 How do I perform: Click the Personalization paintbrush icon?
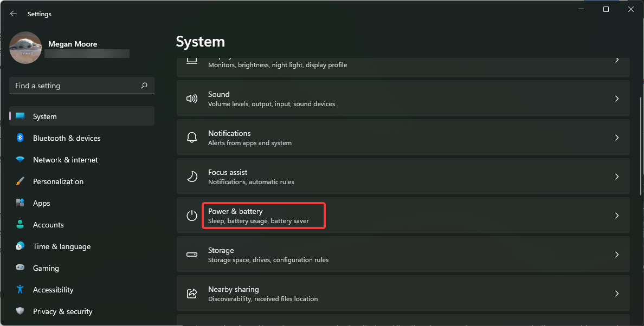click(20, 181)
